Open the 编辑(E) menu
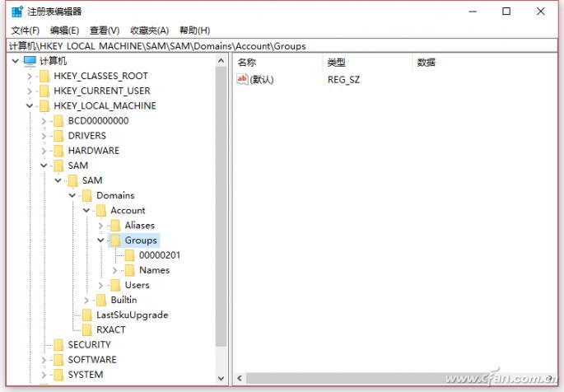The height and width of the screenshot is (392, 564). point(64,30)
